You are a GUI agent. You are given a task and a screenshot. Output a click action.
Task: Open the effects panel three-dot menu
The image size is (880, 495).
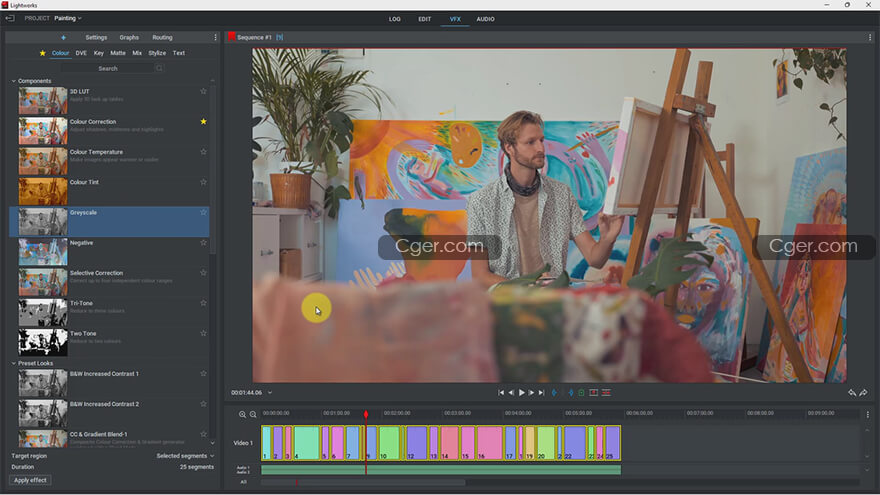(215, 38)
